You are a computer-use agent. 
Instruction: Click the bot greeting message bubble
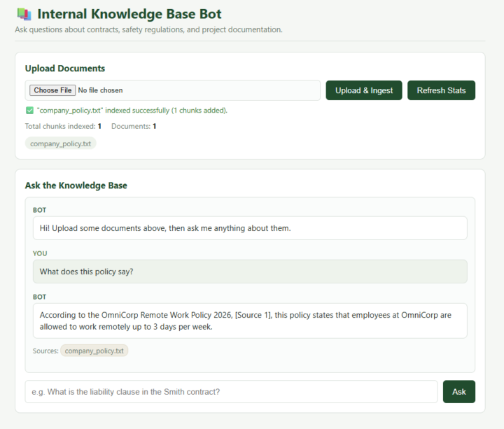tap(250, 228)
